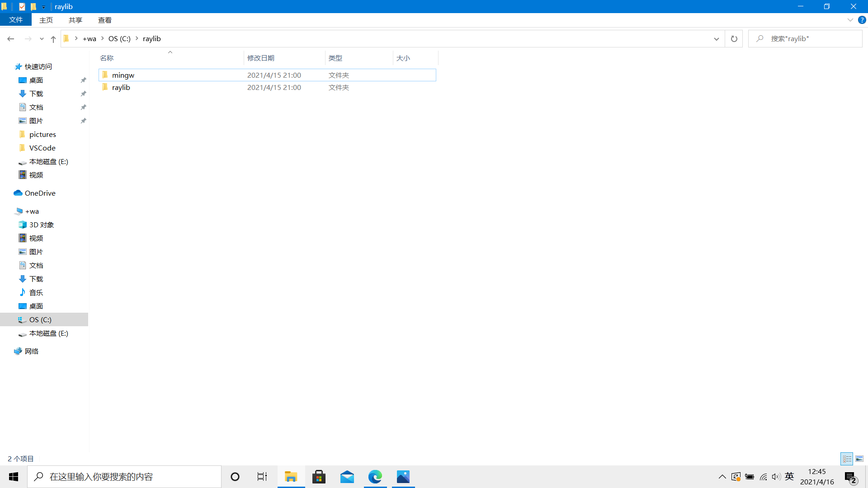
Task: Open Microsoft Edge from the taskbar
Action: [x=375, y=477]
